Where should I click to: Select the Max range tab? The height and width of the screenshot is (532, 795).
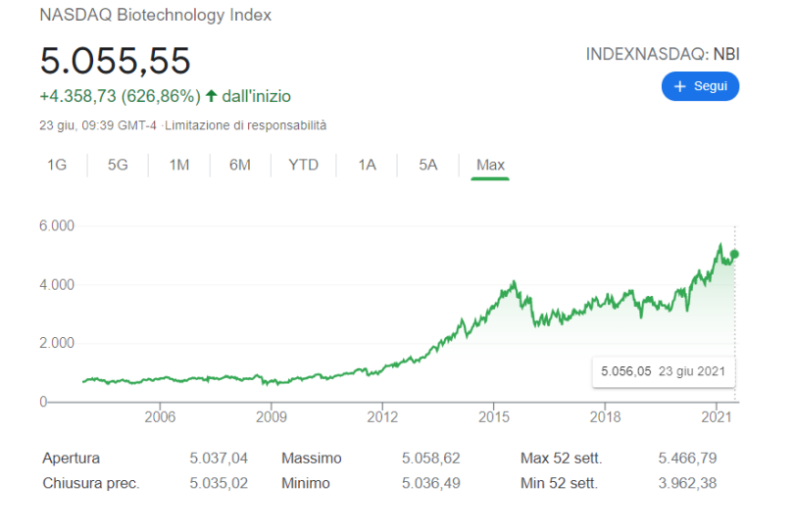[490, 166]
